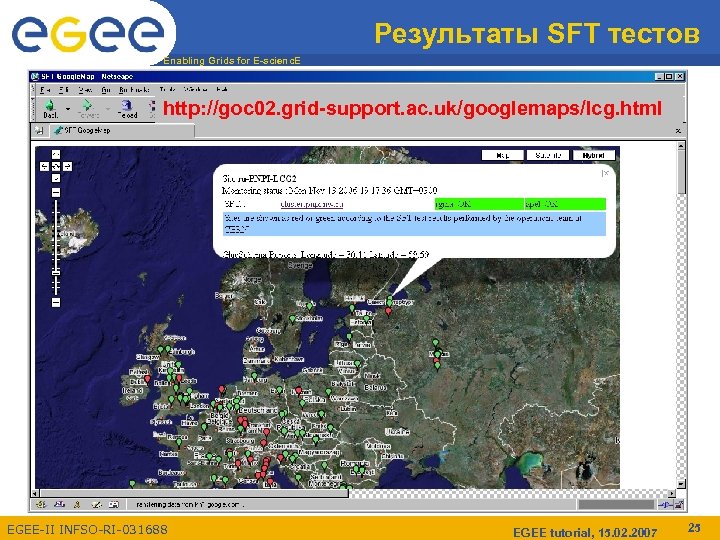Click the page loading progress bar
This screenshot has width=720, height=540.
[x=616, y=505]
